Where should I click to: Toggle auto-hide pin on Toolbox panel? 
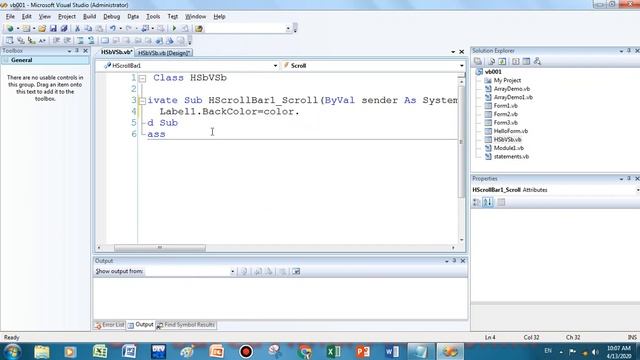point(77,51)
